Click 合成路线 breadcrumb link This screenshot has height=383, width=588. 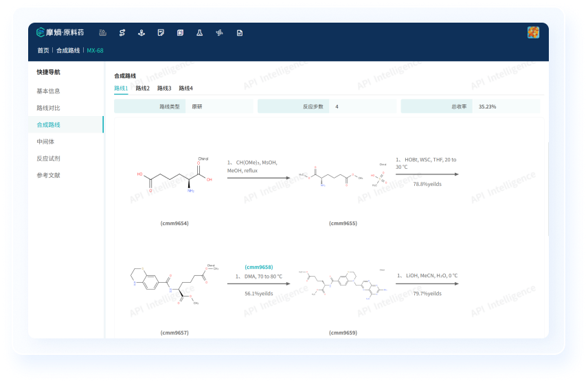click(x=68, y=51)
